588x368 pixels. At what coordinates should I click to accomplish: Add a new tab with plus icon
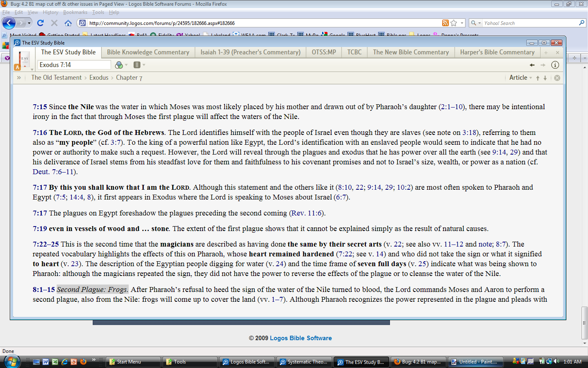coord(546,53)
